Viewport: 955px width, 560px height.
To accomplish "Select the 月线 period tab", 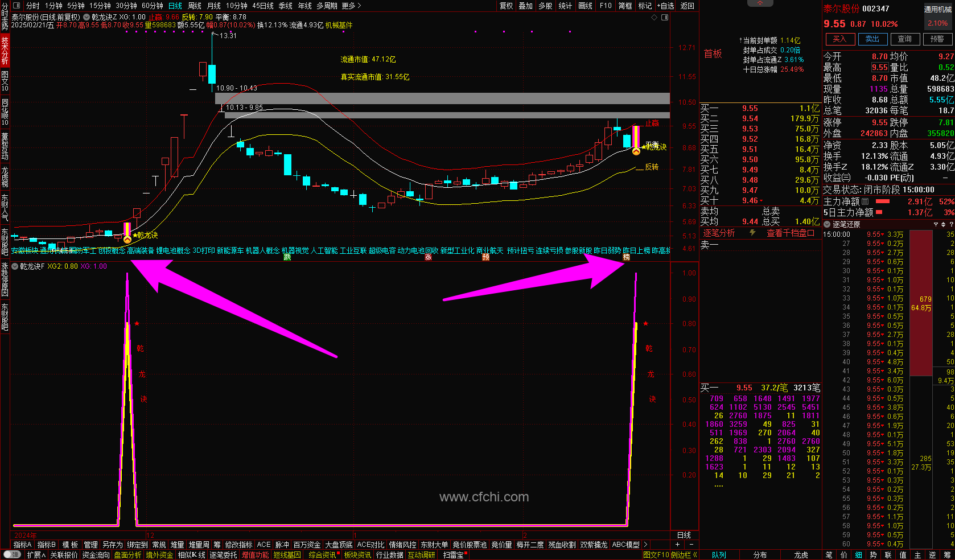I will [214, 6].
